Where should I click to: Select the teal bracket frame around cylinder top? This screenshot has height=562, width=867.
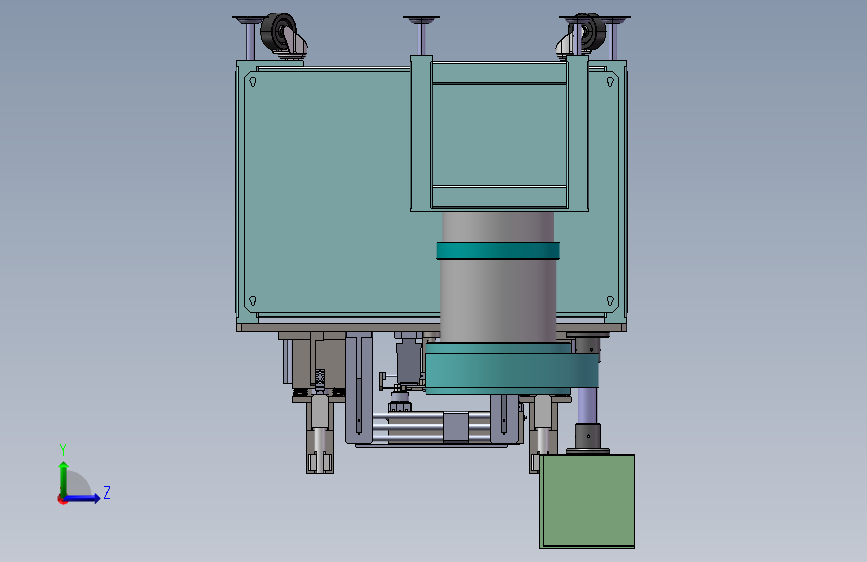pyautogui.click(x=499, y=133)
